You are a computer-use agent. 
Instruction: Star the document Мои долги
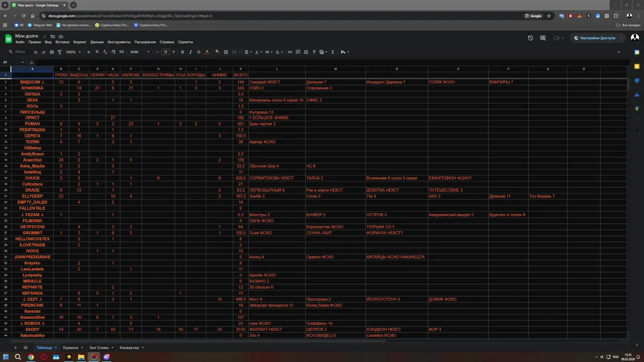45,36
